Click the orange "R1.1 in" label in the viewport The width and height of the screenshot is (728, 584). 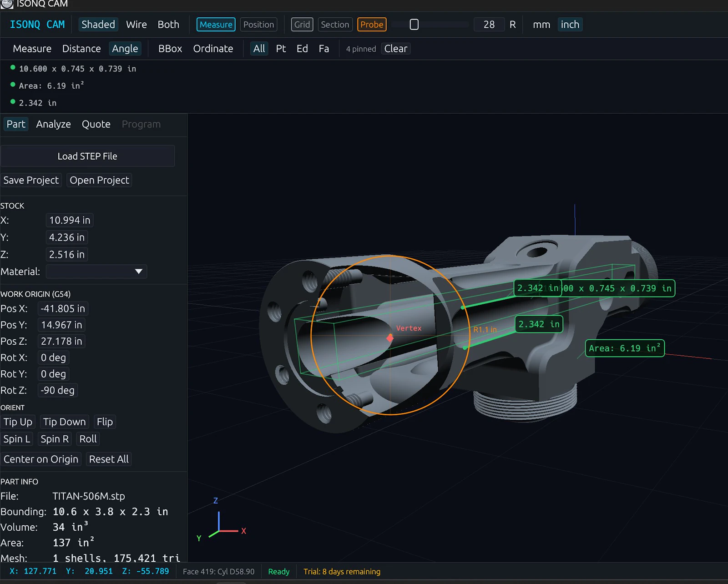coord(485,329)
